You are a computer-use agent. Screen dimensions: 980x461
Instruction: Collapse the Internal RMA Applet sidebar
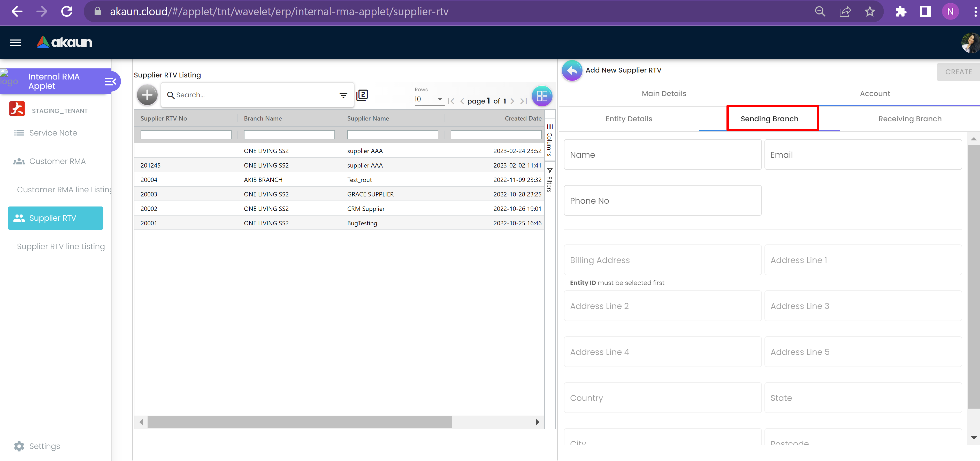click(110, 81)
